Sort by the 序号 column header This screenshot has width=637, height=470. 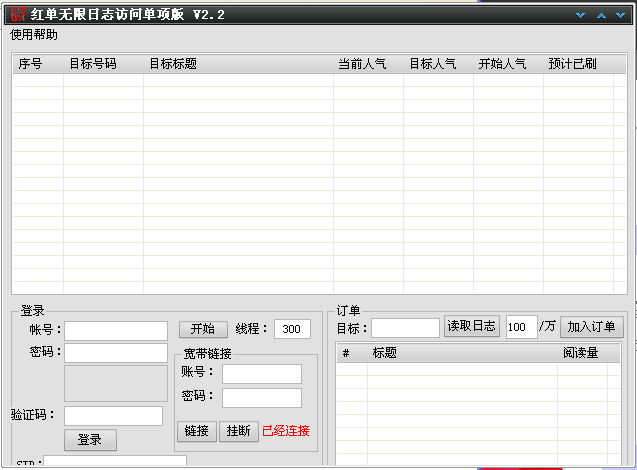tap(38, 64)
